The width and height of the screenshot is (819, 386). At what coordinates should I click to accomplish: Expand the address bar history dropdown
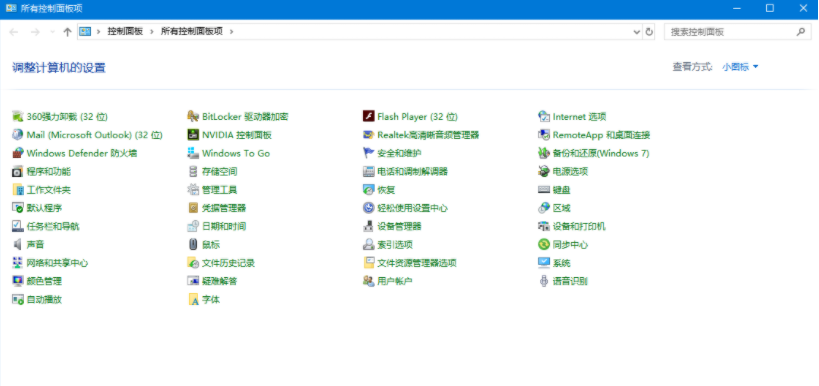[x=637, y=32]
